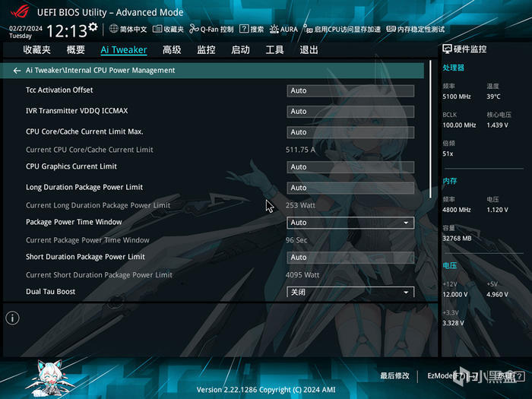The height and width of the screenshot is (399, 532).
Task: Click the 39°C temperature reading
Action: click(x=494, y=97)
